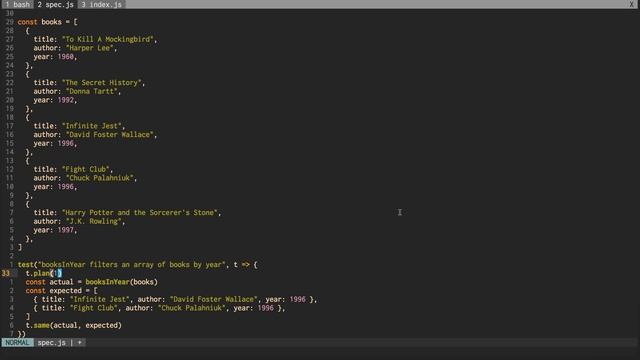
Task: Click the year value 1997
Action: point(66,230)
